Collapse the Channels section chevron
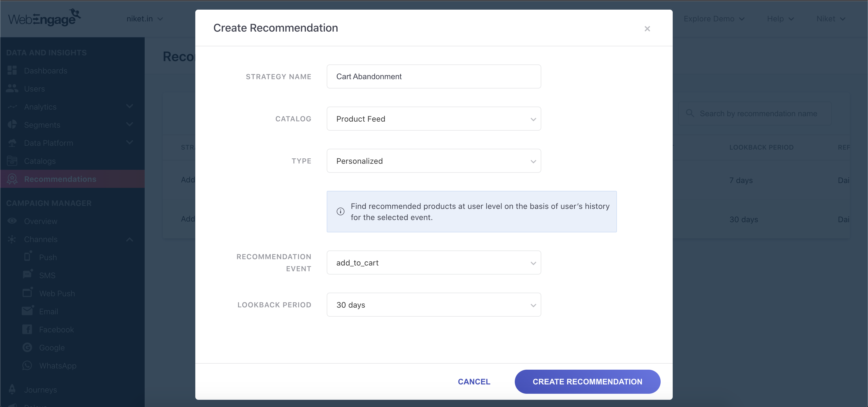 [x=129, y=239]
